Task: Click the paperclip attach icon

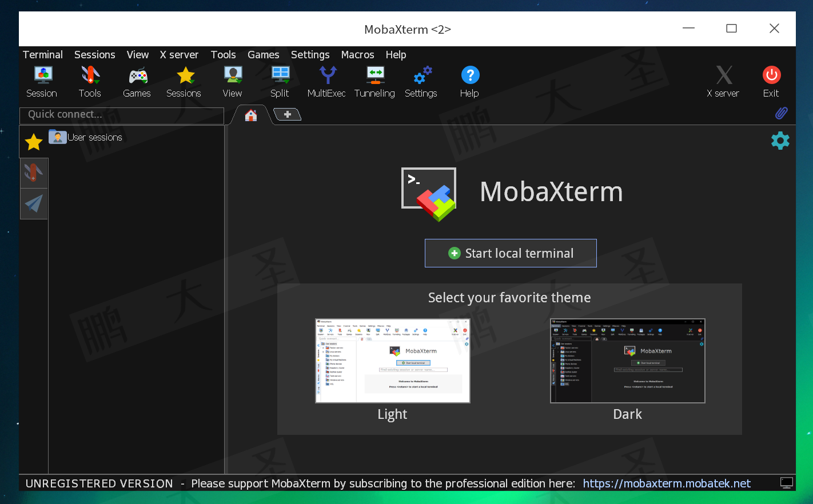Action: pyautogui.click(x=781, y=113)
